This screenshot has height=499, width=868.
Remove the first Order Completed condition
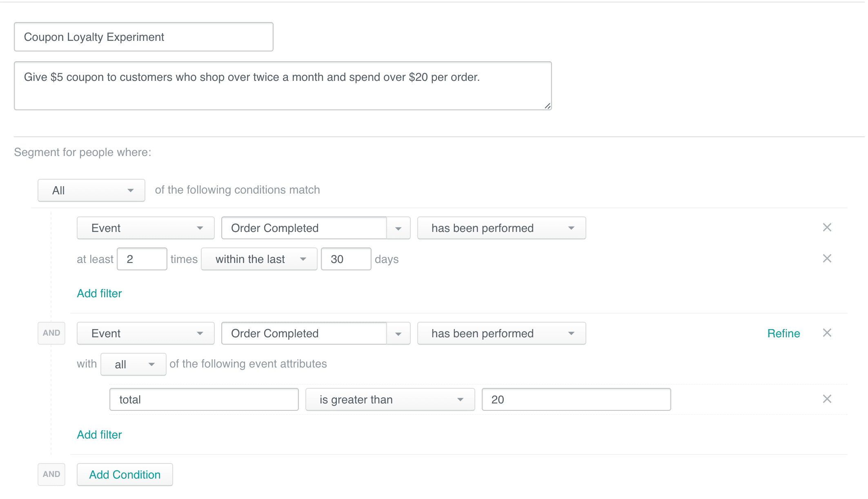click(x=827, y=227)
